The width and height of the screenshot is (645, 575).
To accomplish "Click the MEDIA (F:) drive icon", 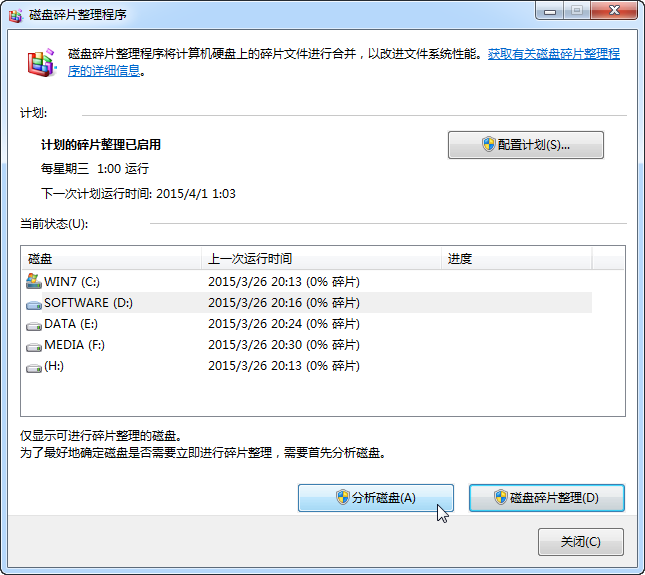I will [x=33, y=346].
